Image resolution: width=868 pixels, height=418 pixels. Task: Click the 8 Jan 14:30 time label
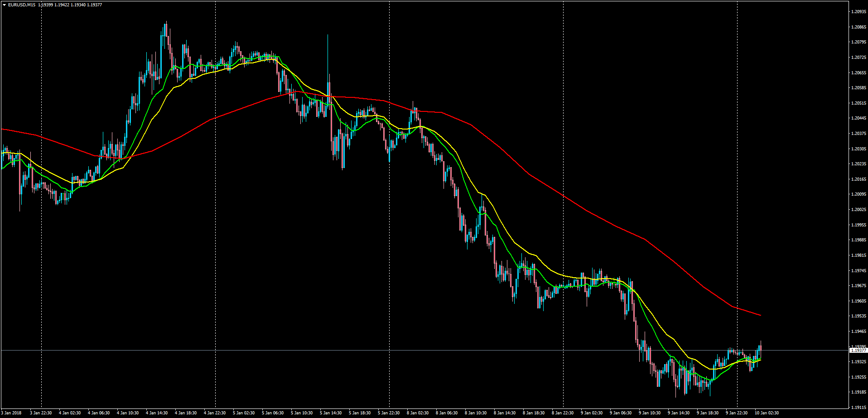[505, 413]
